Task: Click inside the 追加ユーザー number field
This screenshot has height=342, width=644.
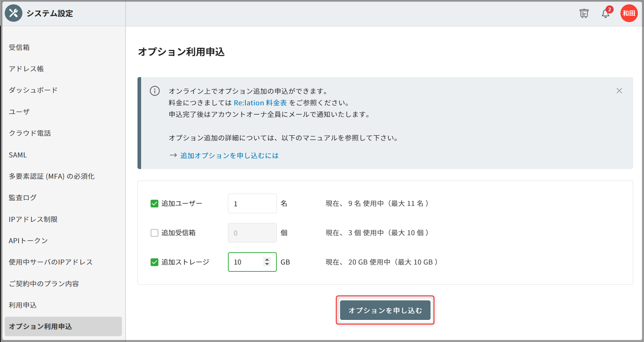Action: (x=252, y=204)
